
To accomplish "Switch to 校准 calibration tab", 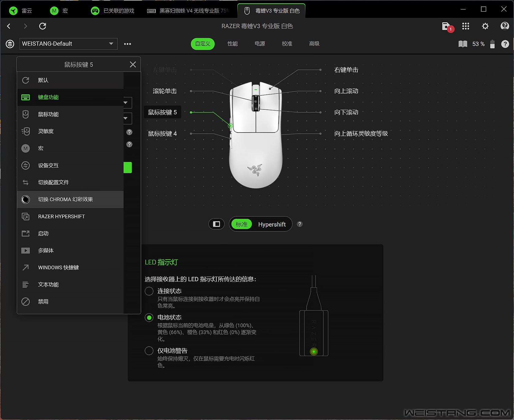I will click(287, 44).
